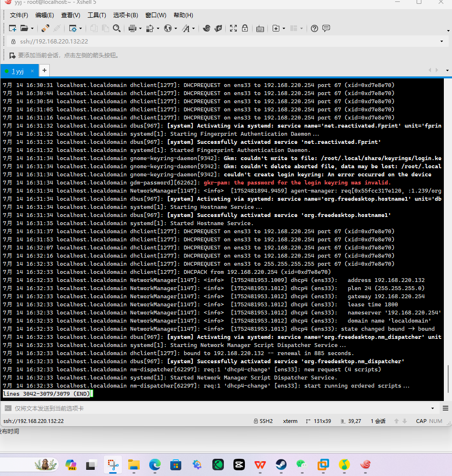Click the compose bar text field
Image resolution: width=452 pixels, height=476 pixels.
pyautogui.click(x=221, y=408)
